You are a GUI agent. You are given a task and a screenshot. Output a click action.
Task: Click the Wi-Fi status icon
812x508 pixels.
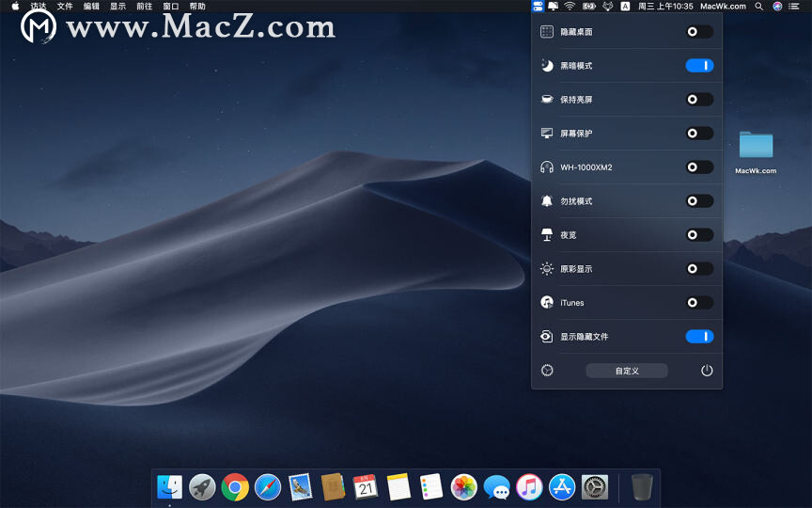570,7
